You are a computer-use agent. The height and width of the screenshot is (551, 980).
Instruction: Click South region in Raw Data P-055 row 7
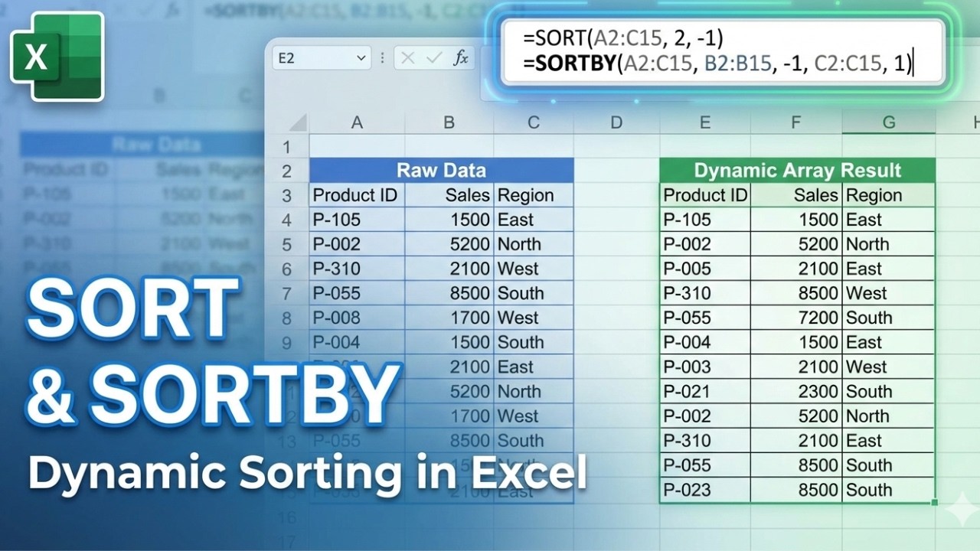coord(534,293)
